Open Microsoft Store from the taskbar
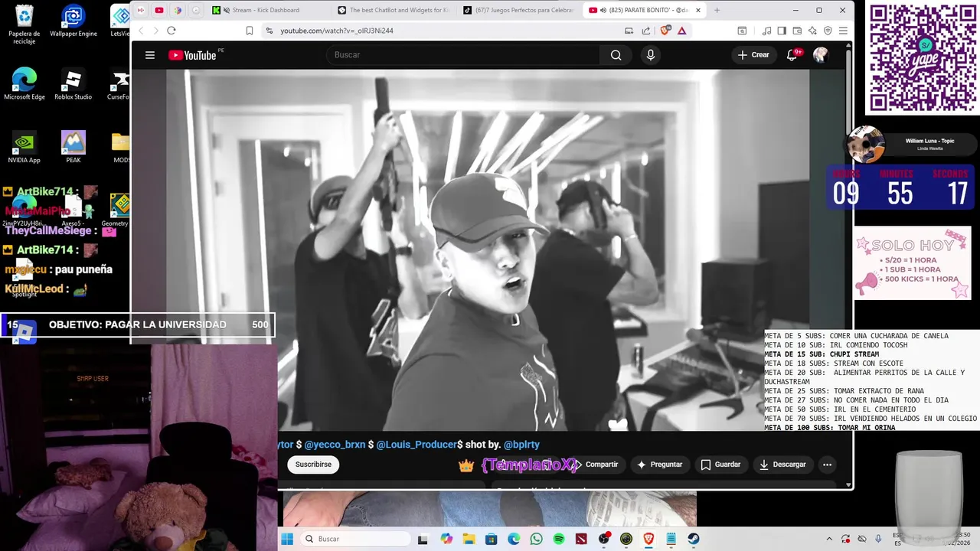The image size is (980, 551). coord(491,539)
